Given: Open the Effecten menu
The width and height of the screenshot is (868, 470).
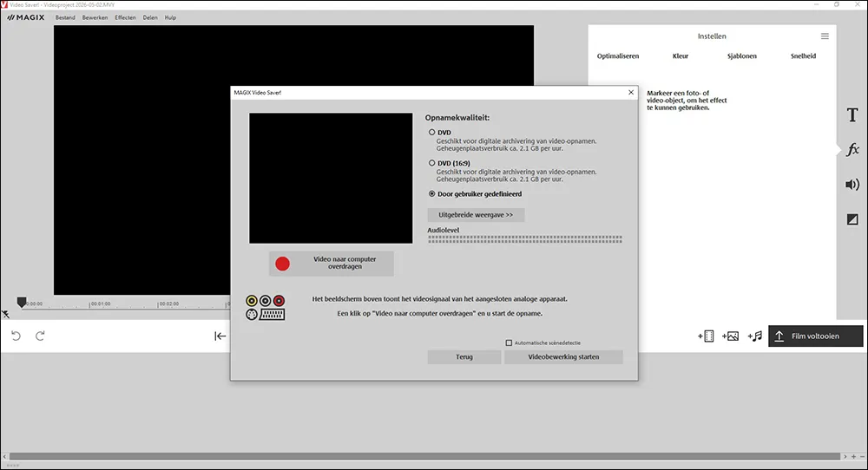Looking at the screenshot, I should point(125,17).
